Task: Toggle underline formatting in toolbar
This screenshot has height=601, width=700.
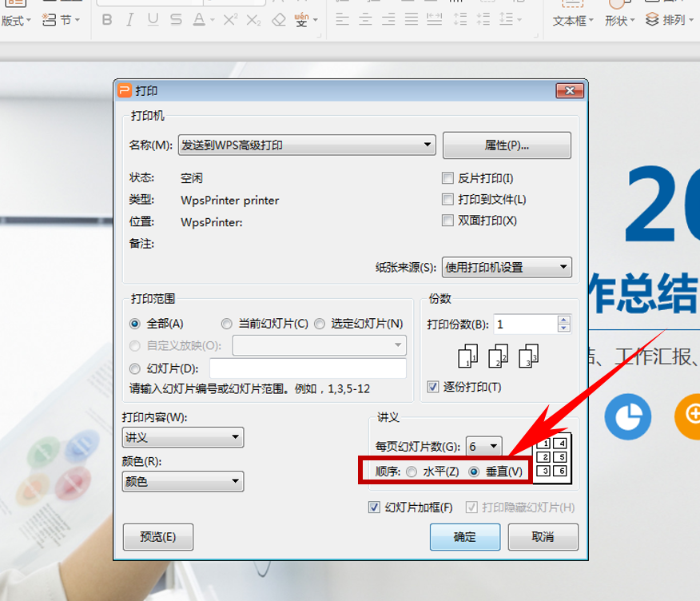Action: pyautogui.click(x=153, y=20)
